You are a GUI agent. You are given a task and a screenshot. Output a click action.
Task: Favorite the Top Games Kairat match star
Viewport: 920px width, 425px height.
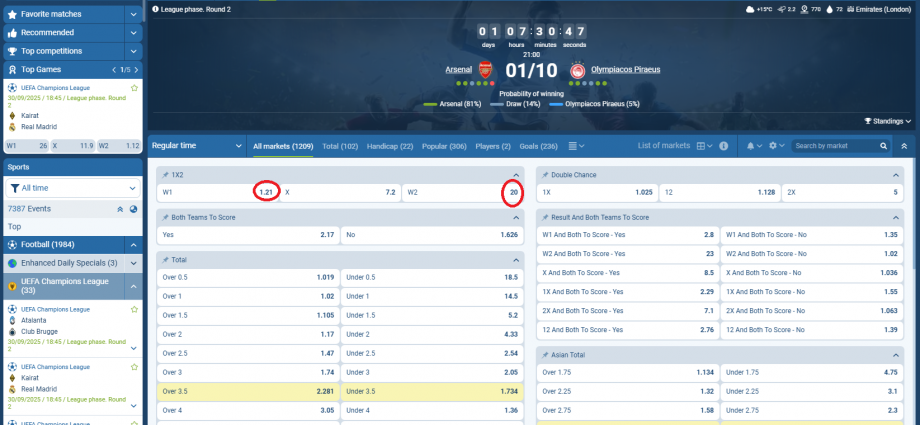134,88
